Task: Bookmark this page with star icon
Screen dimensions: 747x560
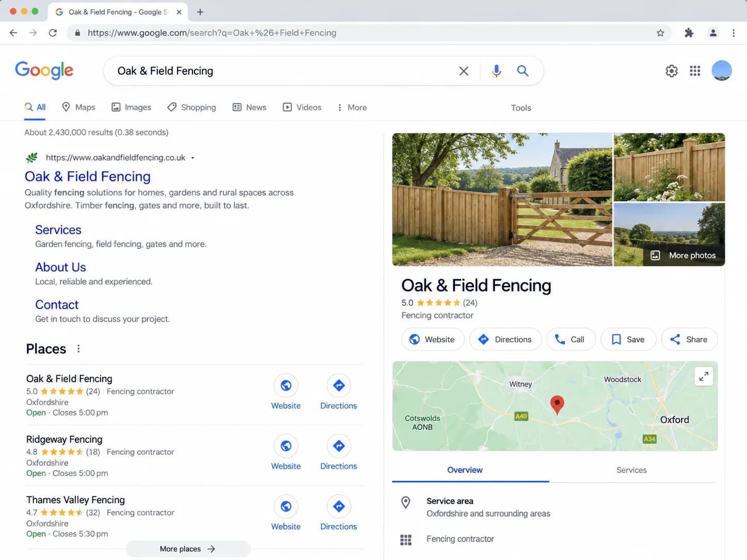Action: [x=660, y=33]
